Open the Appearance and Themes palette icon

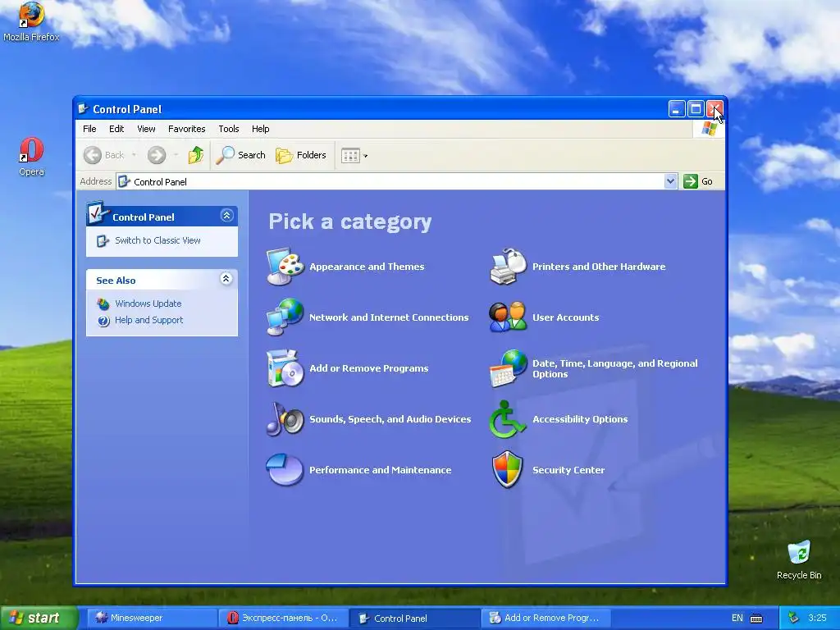click(285, 267)
